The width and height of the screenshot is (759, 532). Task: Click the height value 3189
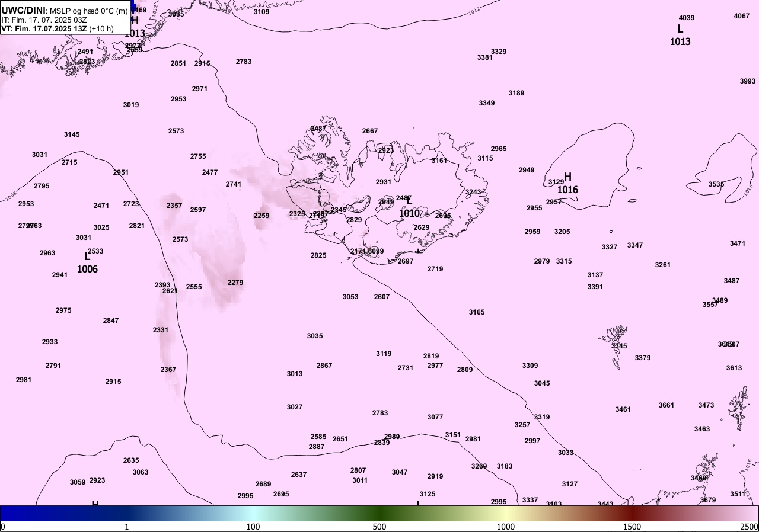516,93
